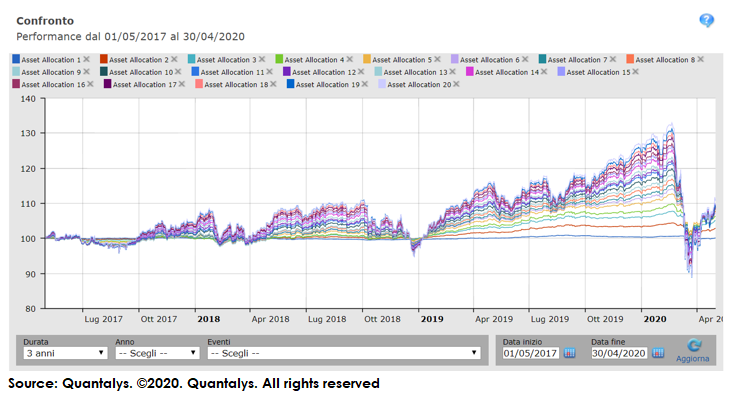Click Asset Allocation 17 dark purple swatch
This screenshot has width=730, height=396.
pos(108,84)
